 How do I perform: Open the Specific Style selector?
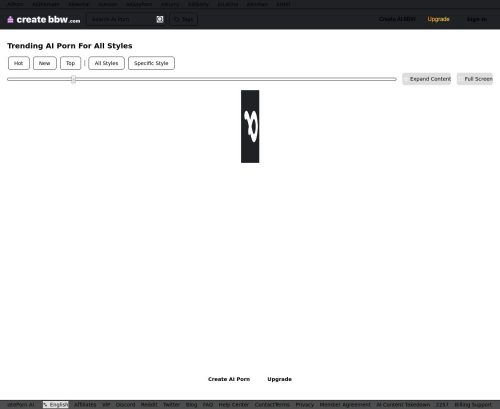coord(151,63)
